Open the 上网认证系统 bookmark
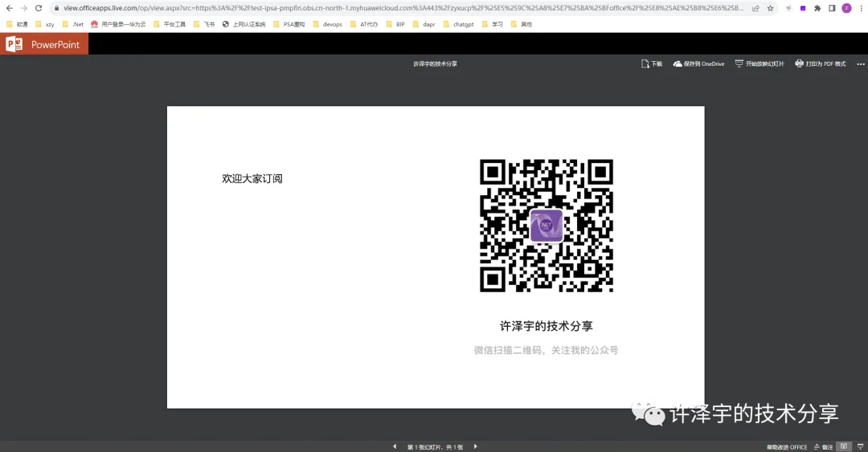 (x=244, y=24)
